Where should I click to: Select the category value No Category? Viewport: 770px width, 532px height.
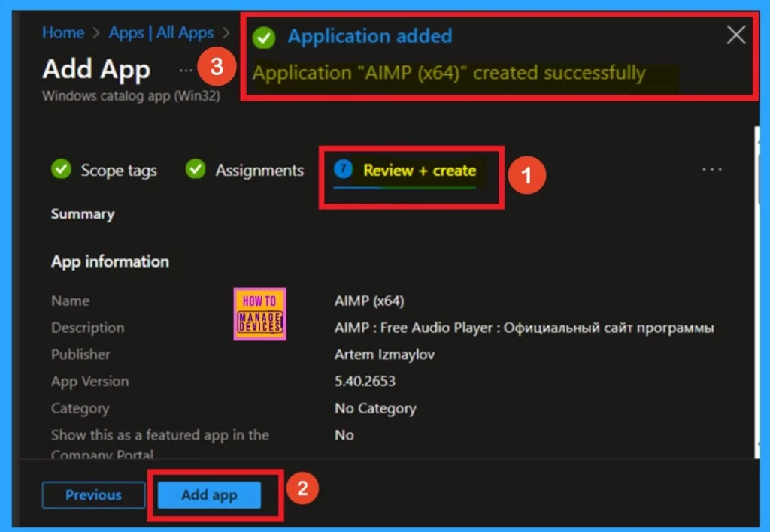[375, 408]
